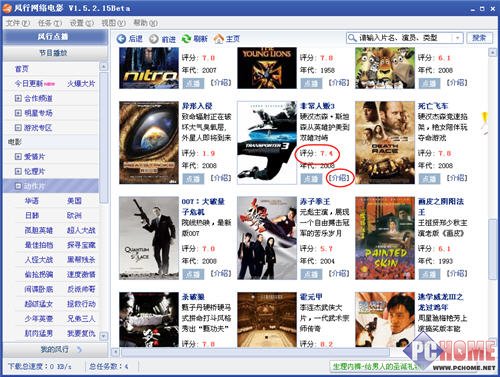Open the 霍元甲 title link
The width and height of the screenshot is (500, 377).
311,297
